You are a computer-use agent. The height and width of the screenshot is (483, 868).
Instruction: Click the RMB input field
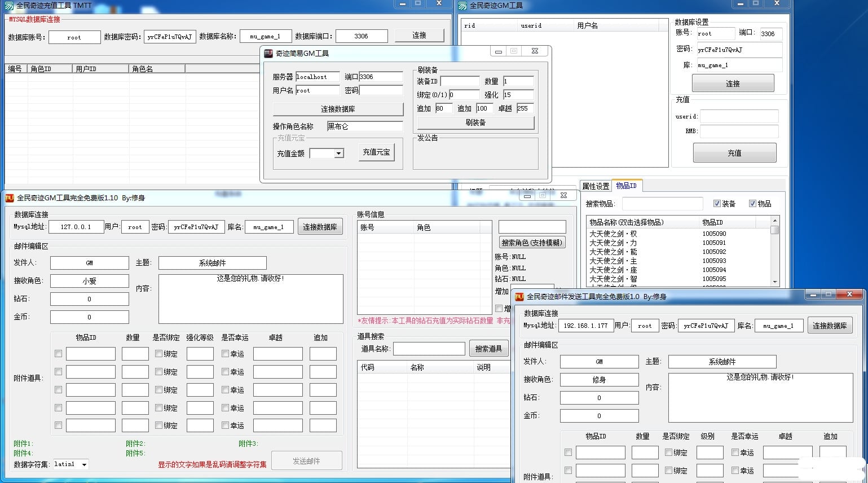tap(739, 131)
